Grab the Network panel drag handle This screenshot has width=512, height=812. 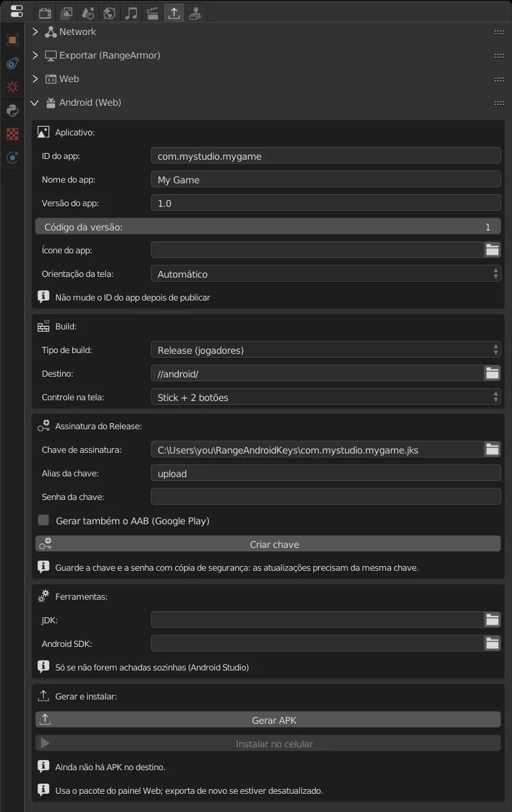tap(499, 32)
